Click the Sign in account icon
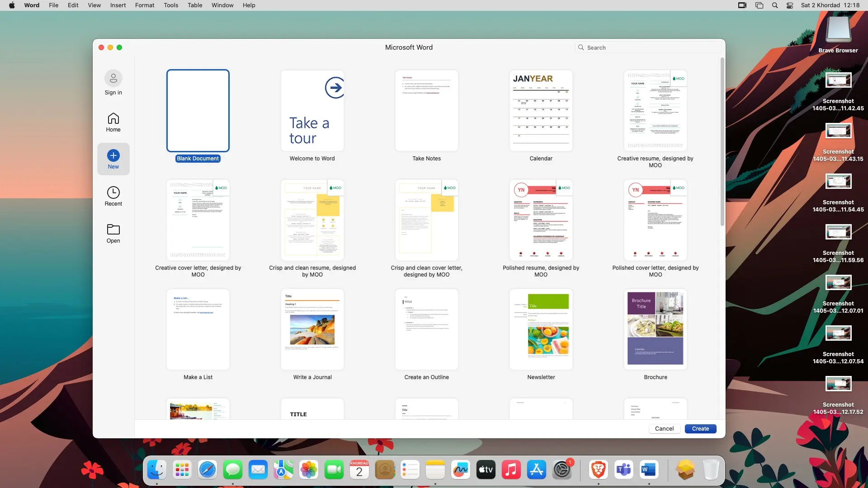868x488 pixels. 113,79
